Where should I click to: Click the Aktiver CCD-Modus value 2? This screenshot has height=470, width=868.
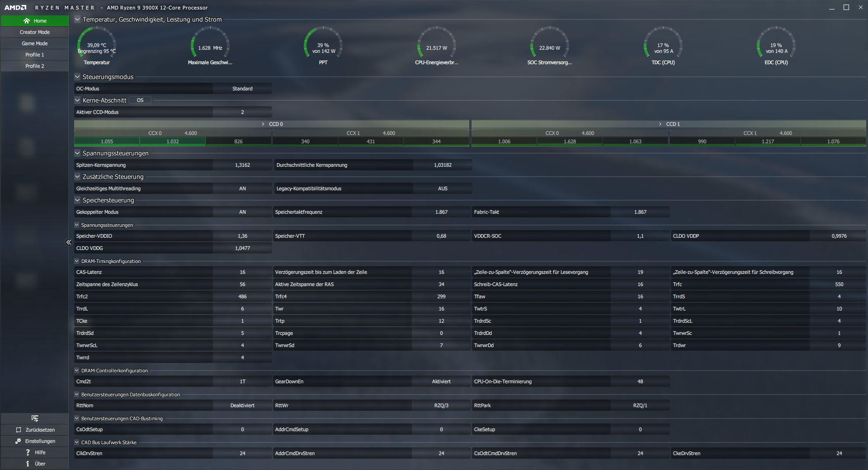tap(242, 112)
